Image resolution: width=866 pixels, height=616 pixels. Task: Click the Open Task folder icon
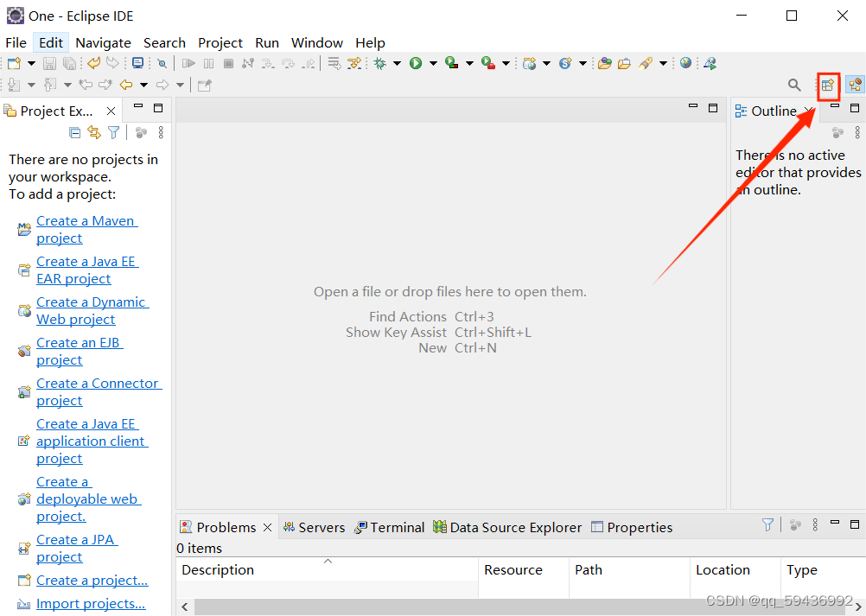click(x=624, y=63)
